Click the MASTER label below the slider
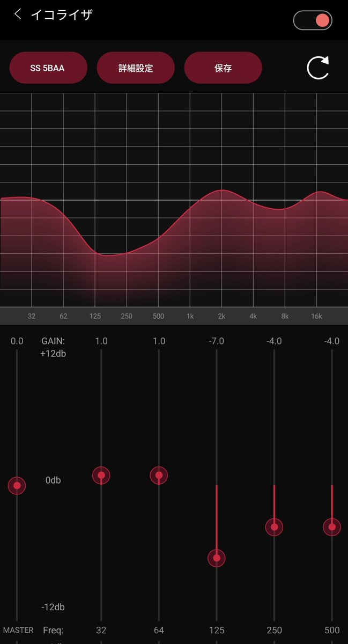Screen dimensions: 348x644 [x=18, y=630]
